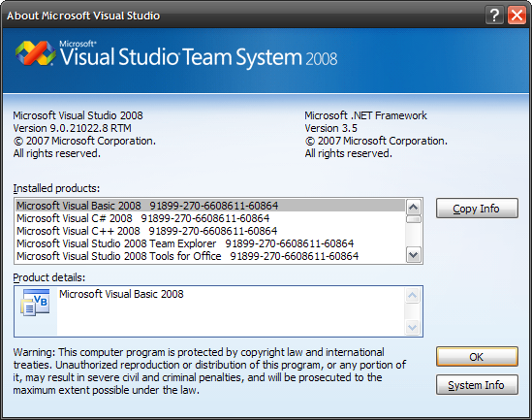Click installed products scroll down arrow
The width and height of the screenshot is (532, 420).
coord(413,255)
